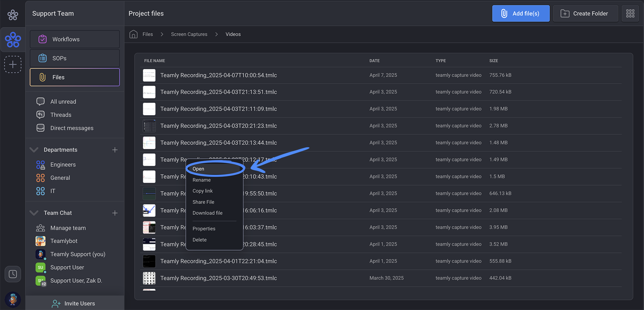Click the 755.76 kB size value
Image resolution: width=644 pixels, height=310 pixels.
[x=500, y=75]
